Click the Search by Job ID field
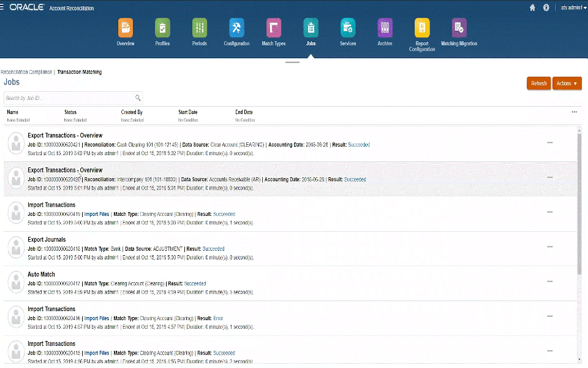 67,98
